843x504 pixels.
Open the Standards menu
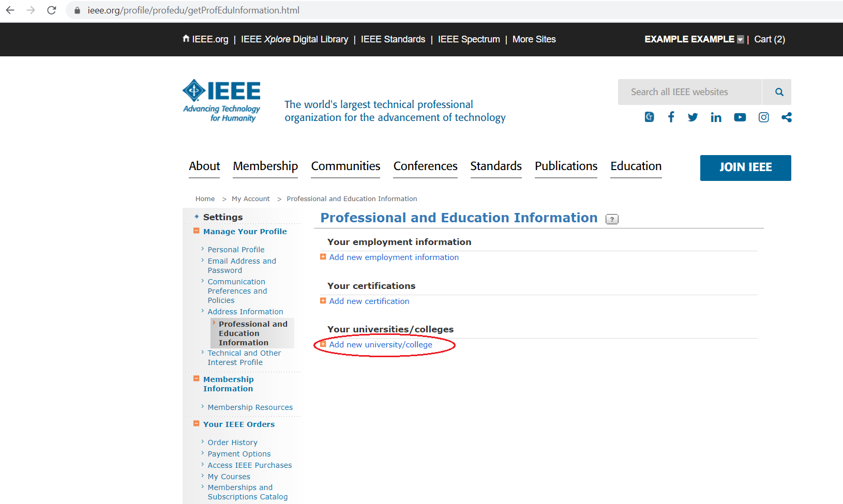(x=496, y=166)
